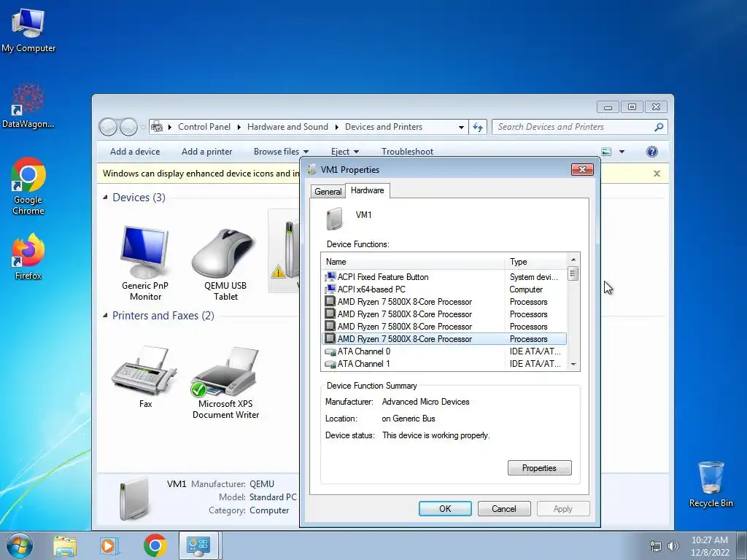Click the device list scroll down arrow

coord(573,365)
